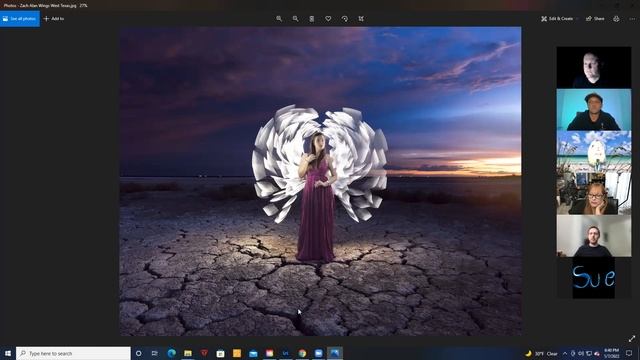The image size is (640, 360).
Task: Open Photos app icon on taskbar
Action: click(335, 353)
